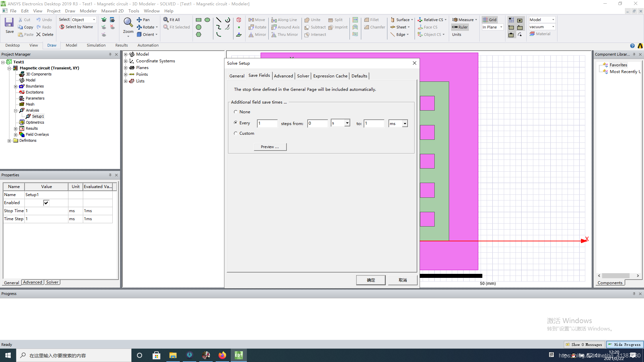Choose the ellipse drawing tool
The image size is (644, 362).
pos(207,20)
